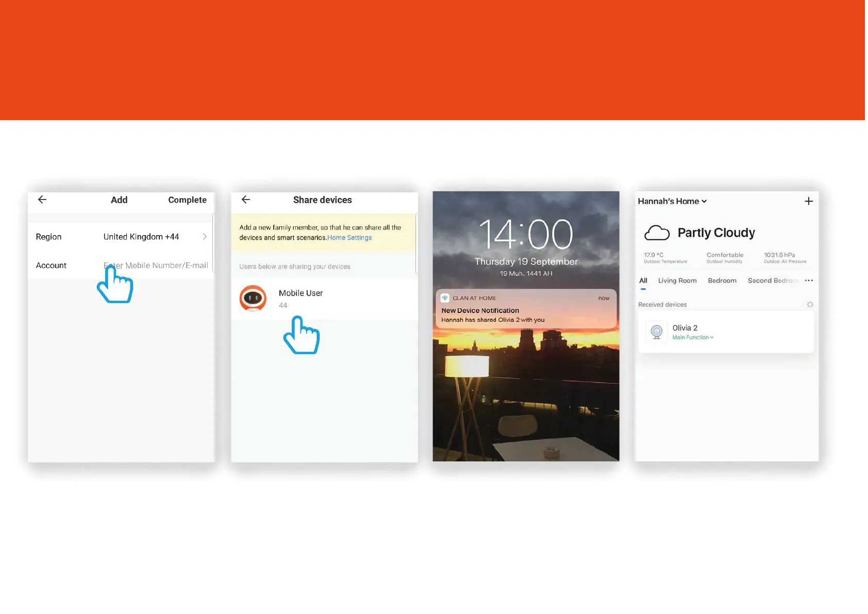
Task: Tap the 14:00 lock screen clock
Action: (526, 235)
